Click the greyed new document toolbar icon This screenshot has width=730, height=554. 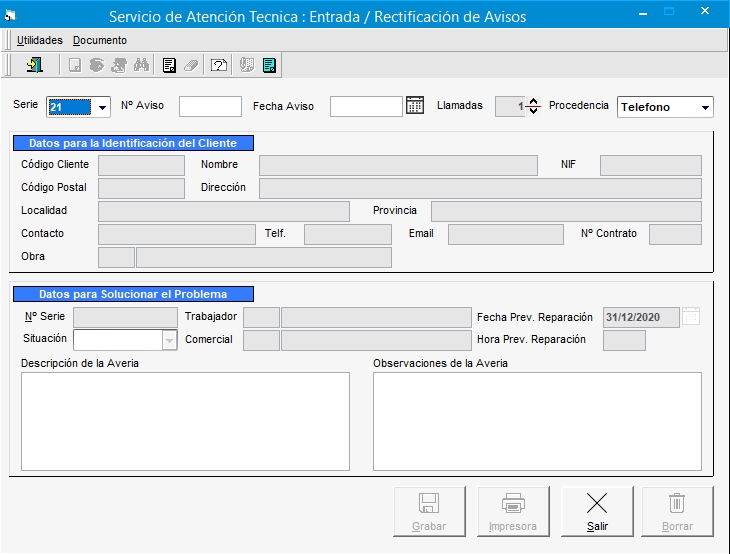tap(74, 65)
